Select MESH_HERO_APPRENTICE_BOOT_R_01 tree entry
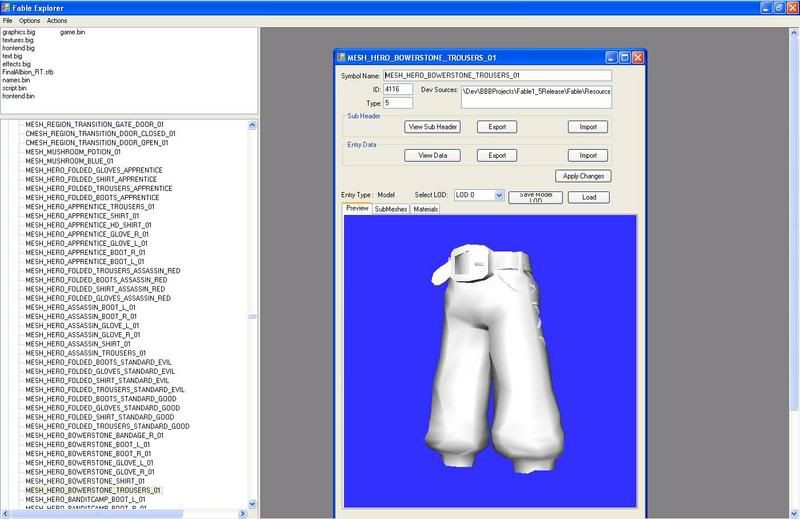800x519 pixels. point(85,253)
